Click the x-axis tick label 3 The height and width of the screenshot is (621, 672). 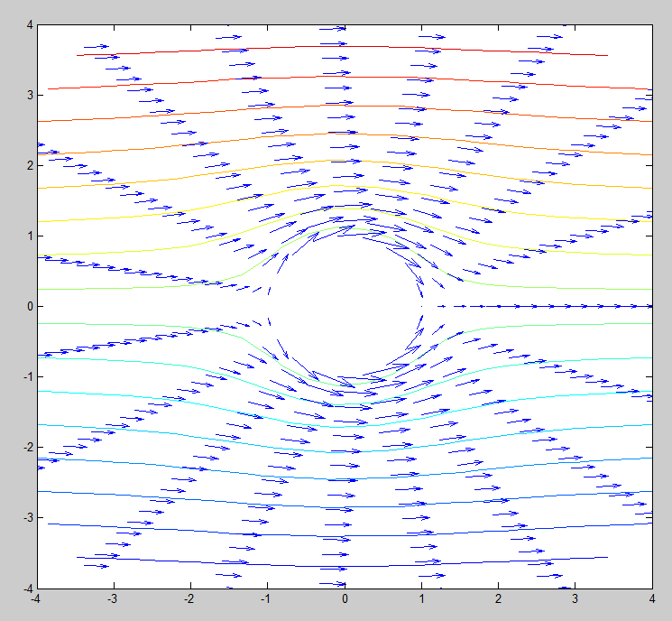(575, 598)
